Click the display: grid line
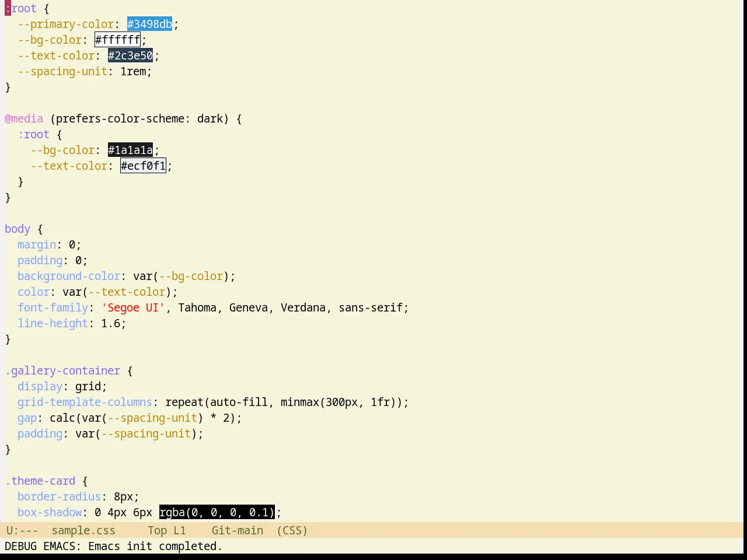 pos(62,386)
